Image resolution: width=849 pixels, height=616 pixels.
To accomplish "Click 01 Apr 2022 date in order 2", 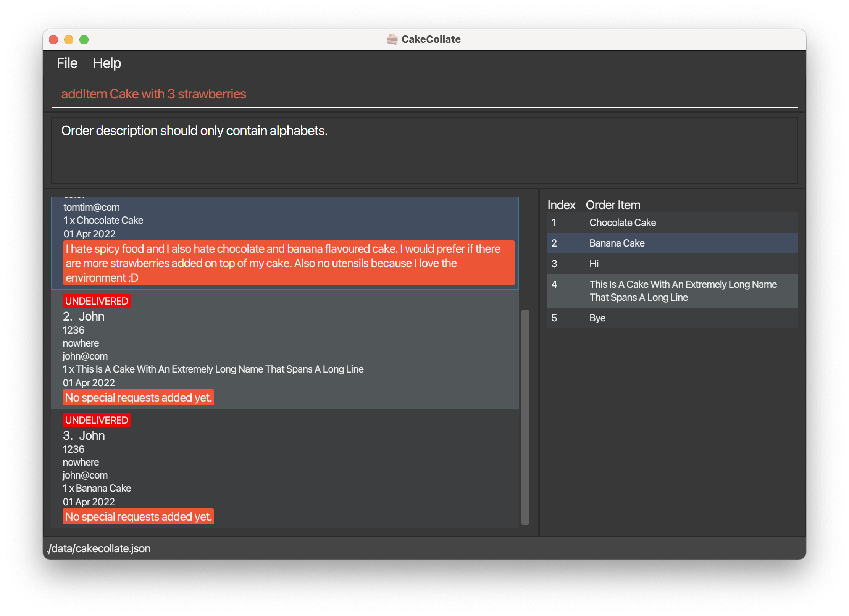I will point(89,383).
